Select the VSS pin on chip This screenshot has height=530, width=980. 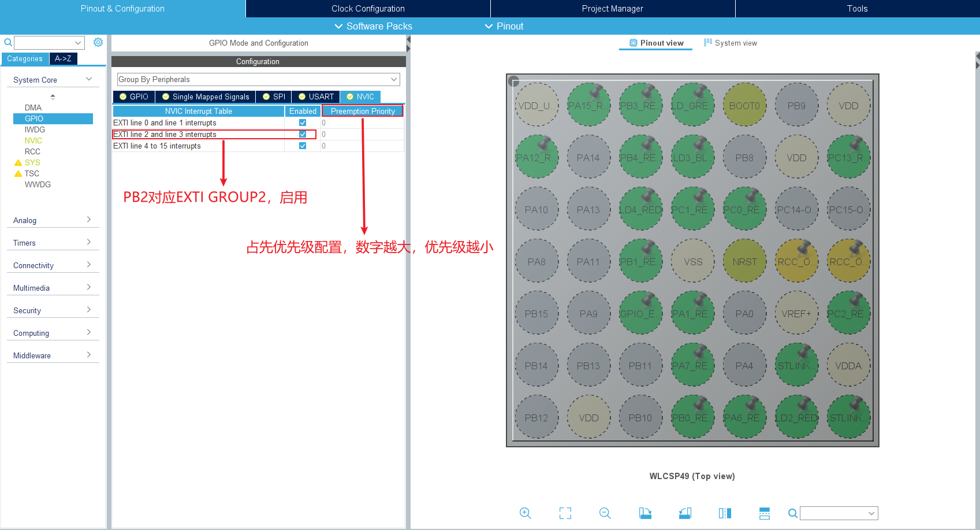[692, 261]
